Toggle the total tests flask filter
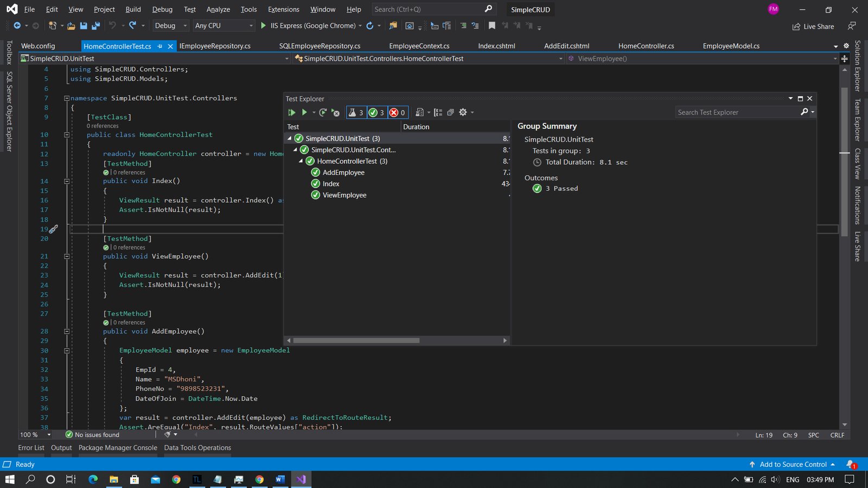Screen dimensions: 868x488 click(x=356, y=112)
